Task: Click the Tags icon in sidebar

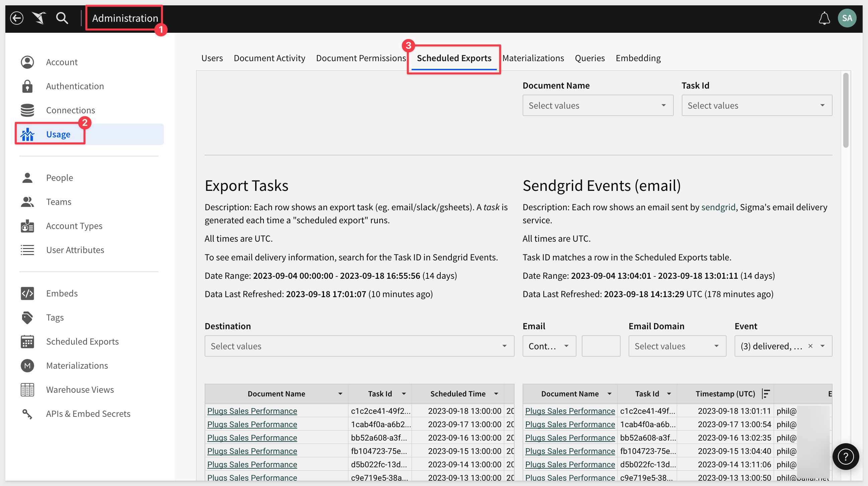Action: pyautogui.click(x=27, y=317)
